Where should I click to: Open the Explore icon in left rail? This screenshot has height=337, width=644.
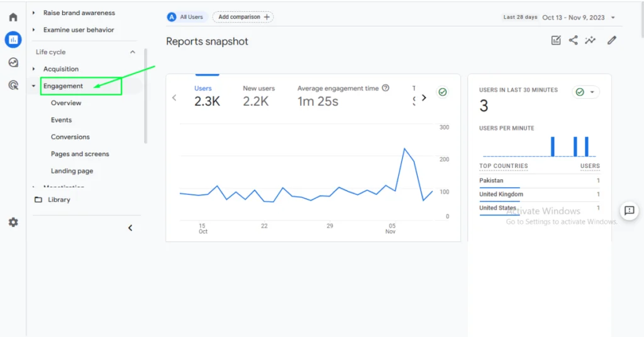coord(13,62)
